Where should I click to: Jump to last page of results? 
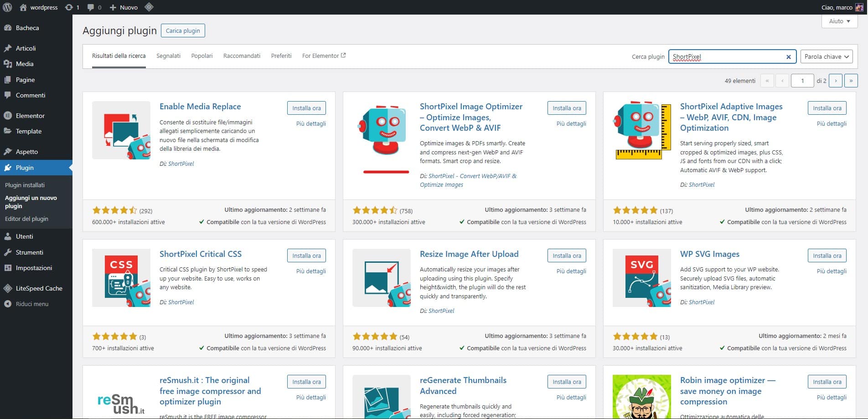click(851, 81)
